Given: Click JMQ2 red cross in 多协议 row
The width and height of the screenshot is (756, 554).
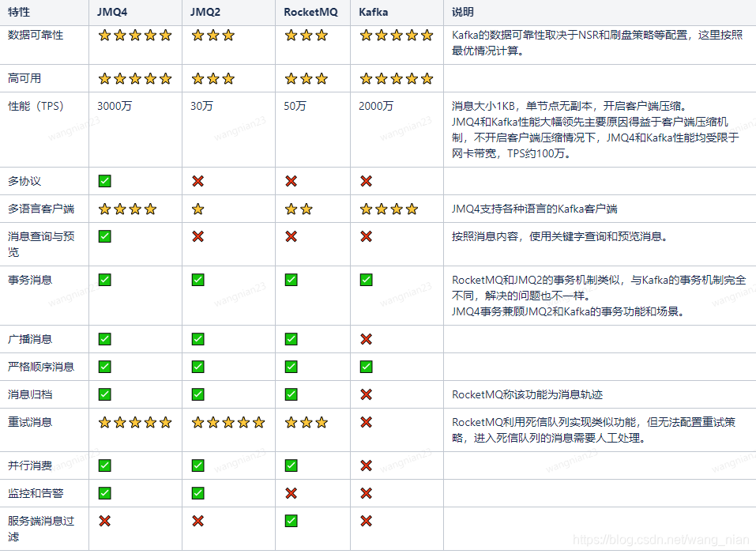Looking at the screenshot, I should 197,181.
